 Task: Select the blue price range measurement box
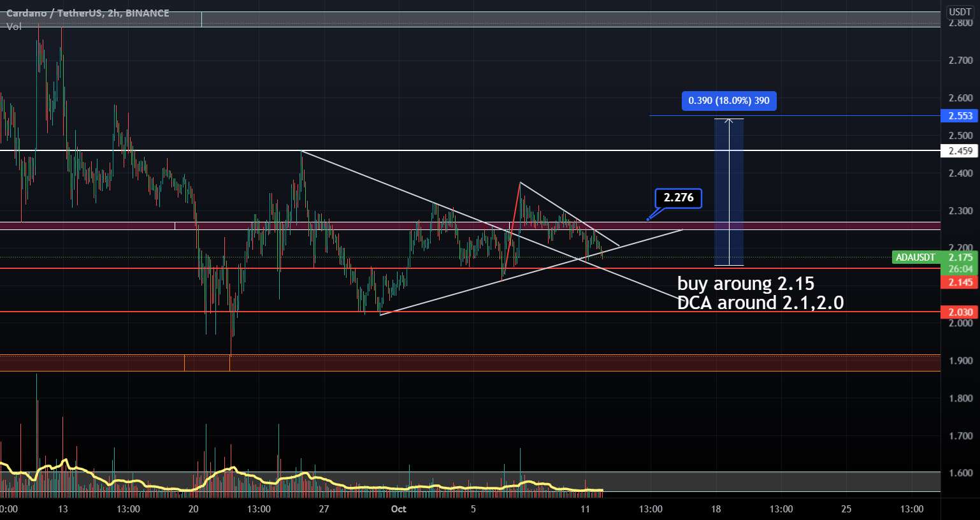click(x=729, y=192)
